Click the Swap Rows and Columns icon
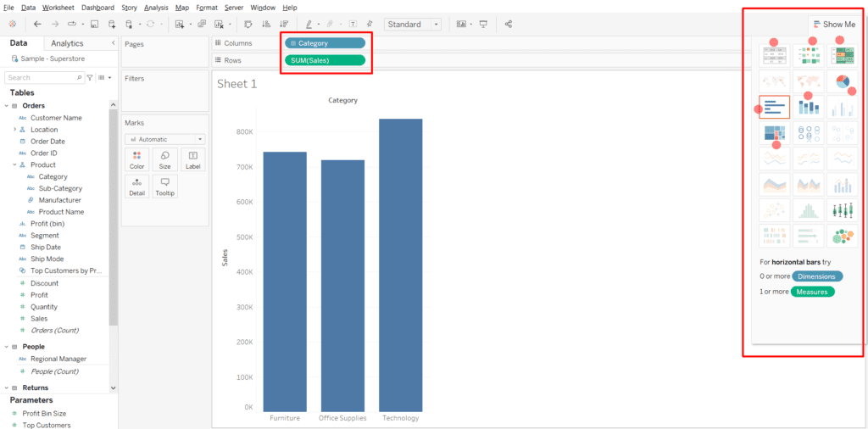The height and width of the screenshot is (429, 868). tap(248, 25)
